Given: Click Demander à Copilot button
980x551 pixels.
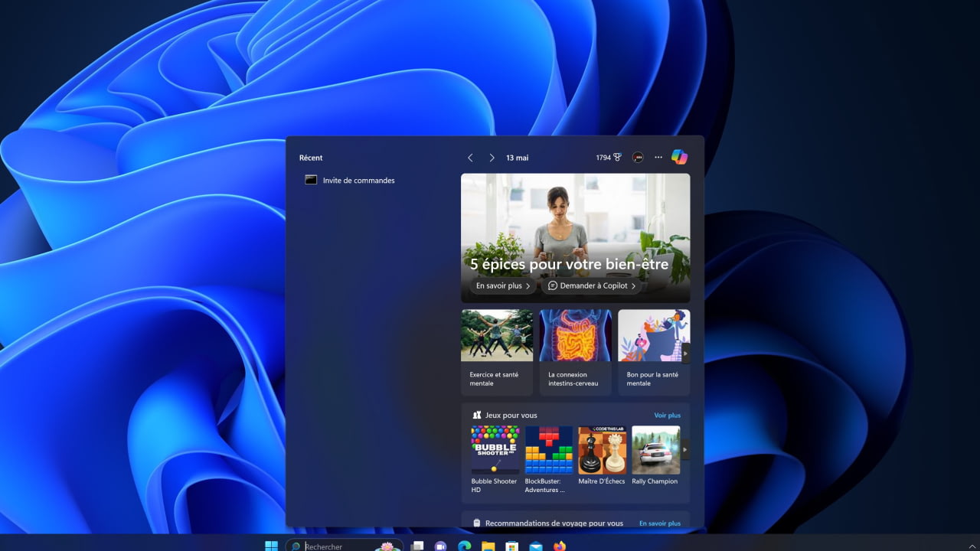Looking at the screenshot, I should [592, 285].
